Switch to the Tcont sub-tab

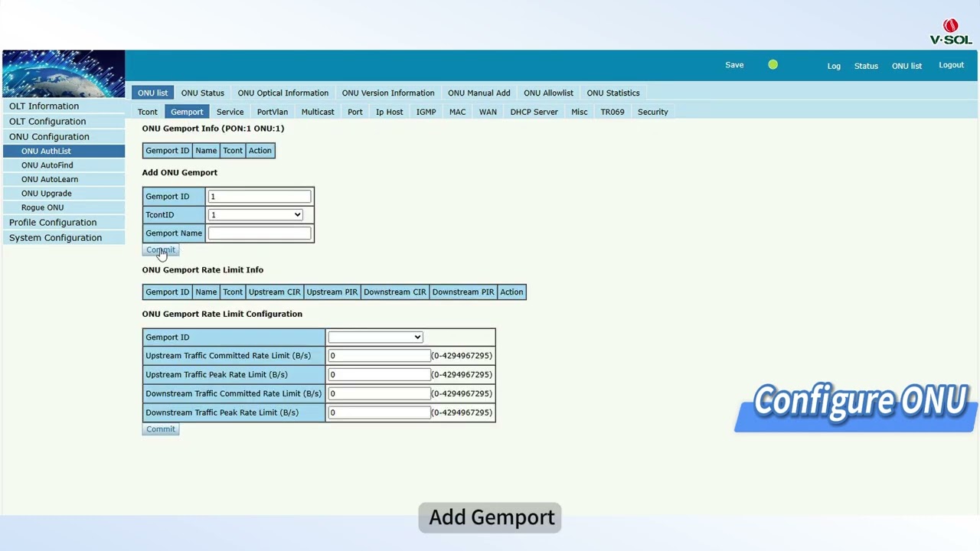(148, 112)
